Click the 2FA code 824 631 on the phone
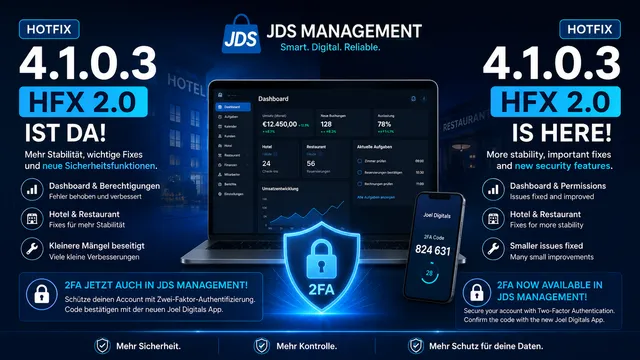The width and height of the screenshot is (640, 360). click(433, 250)
